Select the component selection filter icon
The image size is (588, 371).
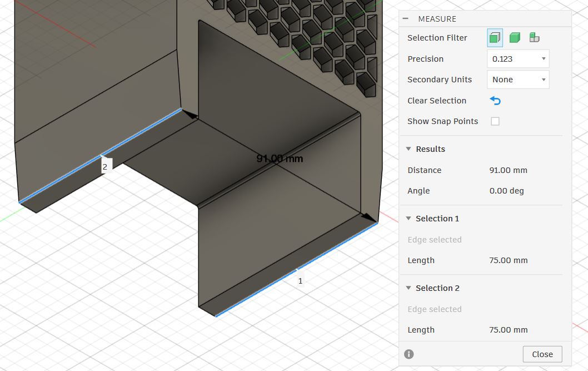[x=535, y=37]
